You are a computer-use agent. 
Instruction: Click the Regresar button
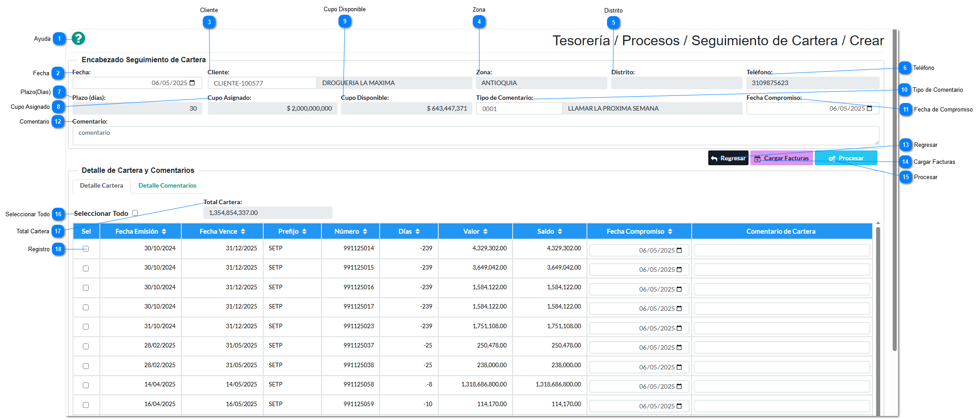pyautogui.click(x=728, y=158)
